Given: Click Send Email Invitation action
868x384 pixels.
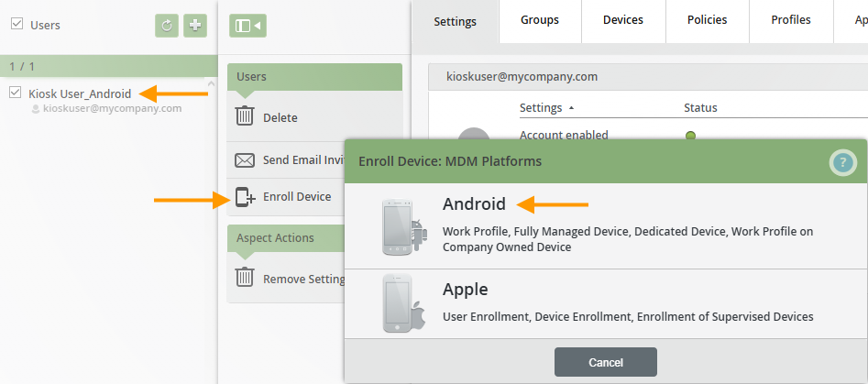Looking at the screenshot, I should [x=303, y=159].
